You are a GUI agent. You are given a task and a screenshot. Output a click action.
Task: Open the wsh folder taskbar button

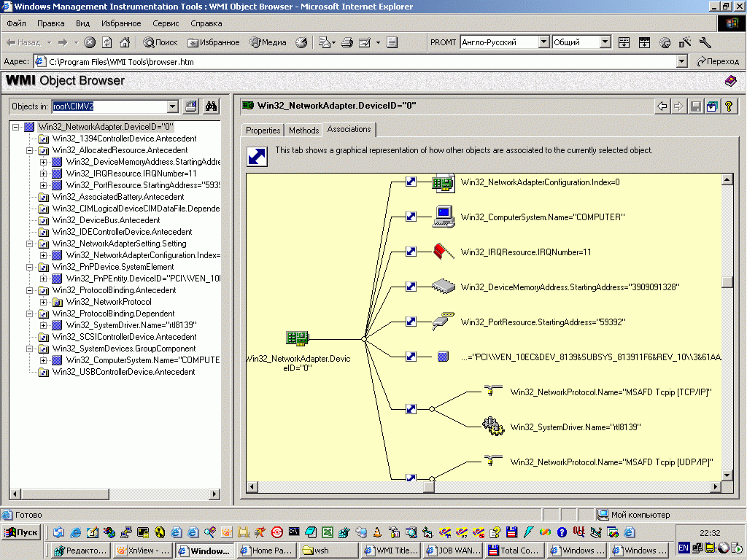329,550
